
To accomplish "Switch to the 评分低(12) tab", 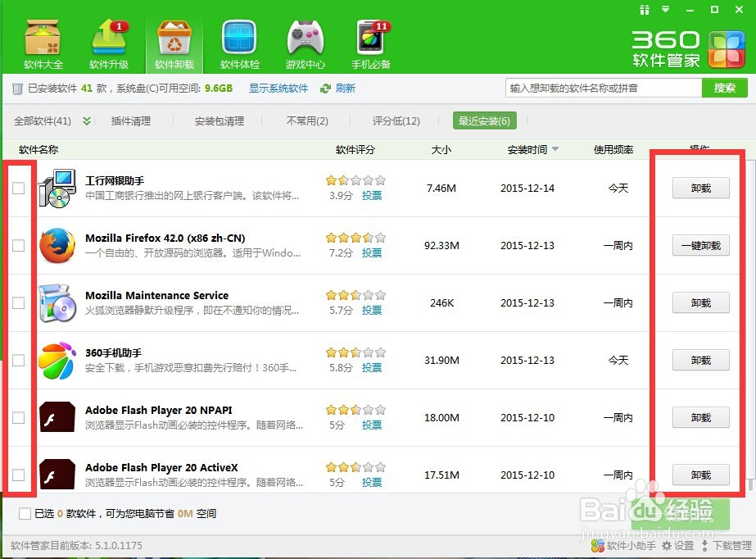I will (x=396, y=121).
